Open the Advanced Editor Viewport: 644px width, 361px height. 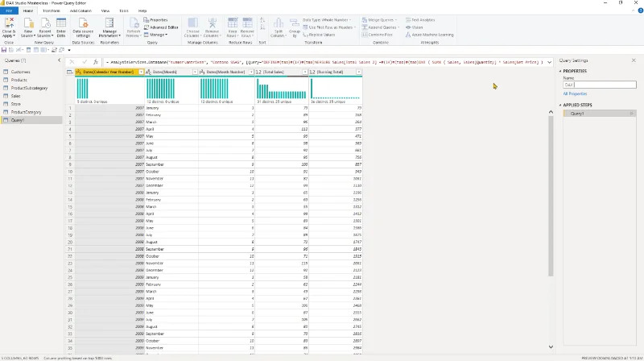[x=161, y=27]
